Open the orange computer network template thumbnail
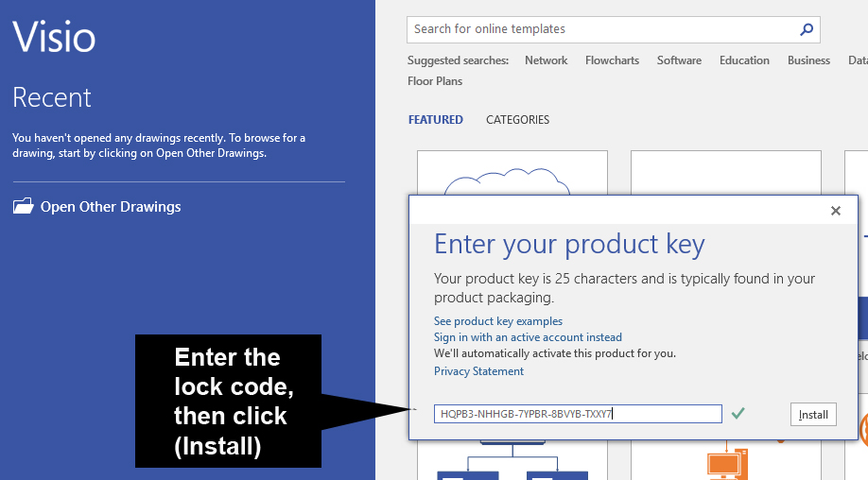The height and width of the screenshot is (480, 868). (x=726, y=460)
